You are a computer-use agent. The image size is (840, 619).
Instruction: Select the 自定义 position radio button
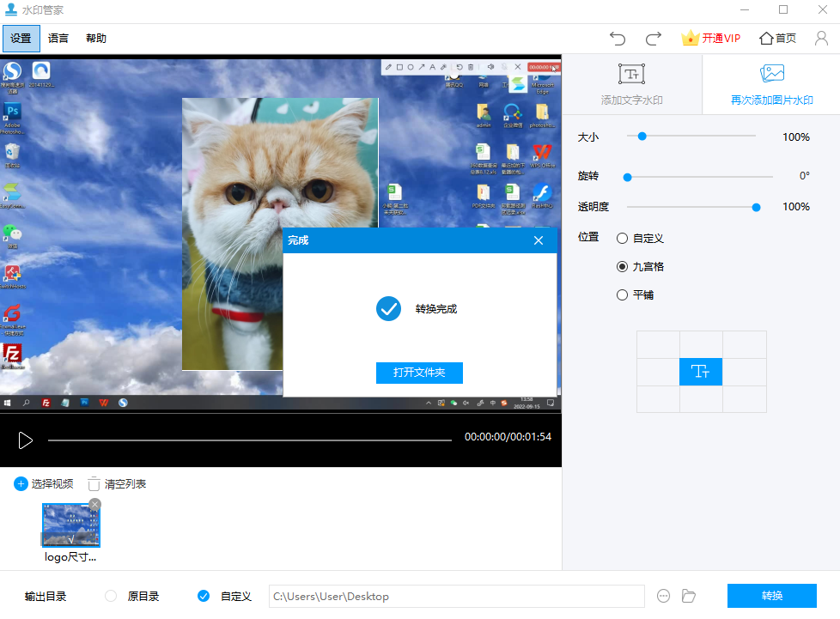click(x=623, y=238)
